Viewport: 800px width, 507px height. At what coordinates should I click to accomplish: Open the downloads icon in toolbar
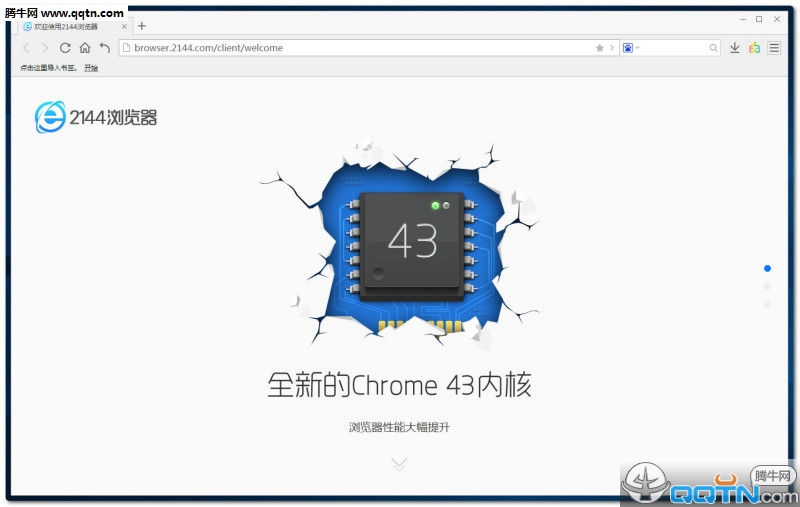tap(735, 48)
